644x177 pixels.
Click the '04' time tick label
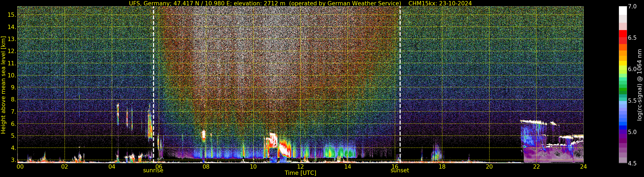pyautogui.click(x=112, y=166)
